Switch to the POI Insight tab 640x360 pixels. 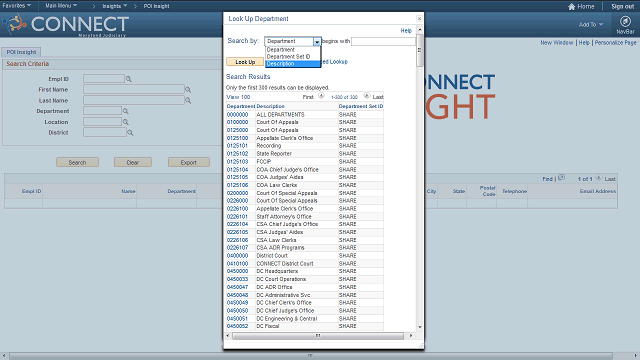(21, 52)
